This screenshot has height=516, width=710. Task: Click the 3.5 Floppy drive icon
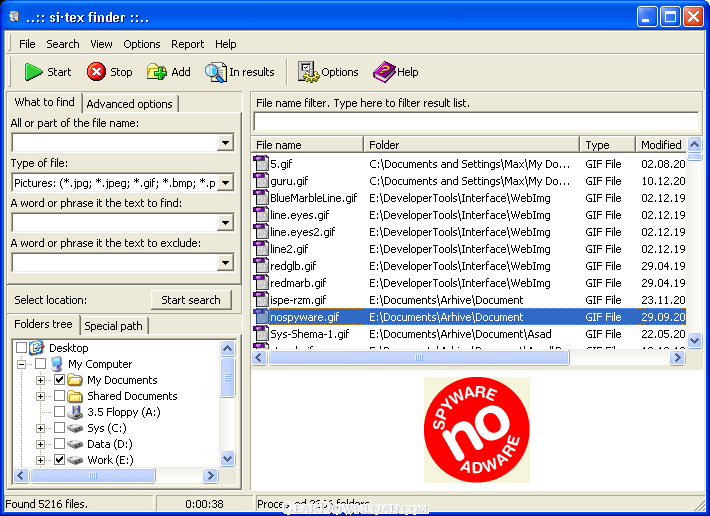pyautogui.click(x=75, y=411)
